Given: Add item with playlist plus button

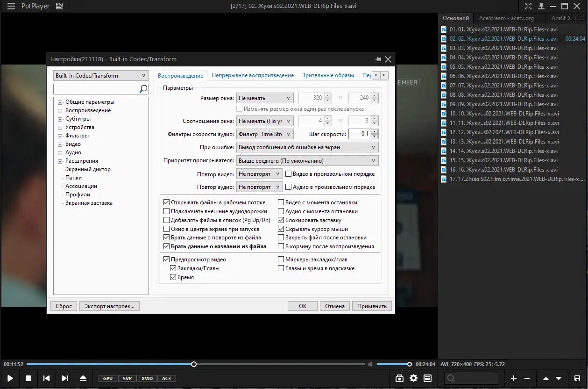Looking at the screenshot, I should 514,378.
